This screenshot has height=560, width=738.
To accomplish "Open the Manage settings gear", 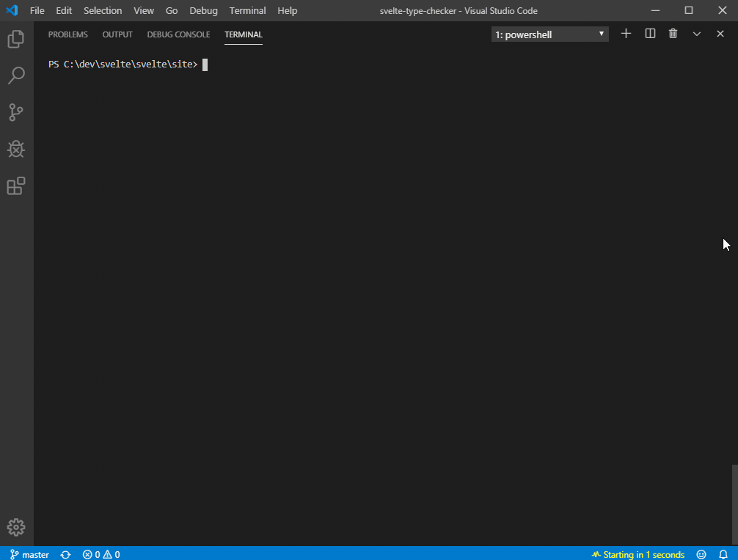I will (x=15, y=527).
